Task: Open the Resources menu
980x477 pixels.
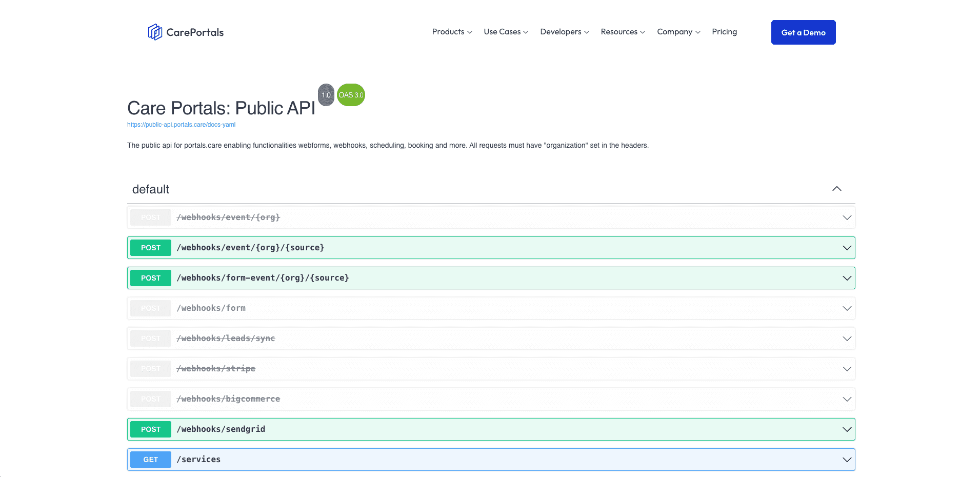Action: pos(623,32)
